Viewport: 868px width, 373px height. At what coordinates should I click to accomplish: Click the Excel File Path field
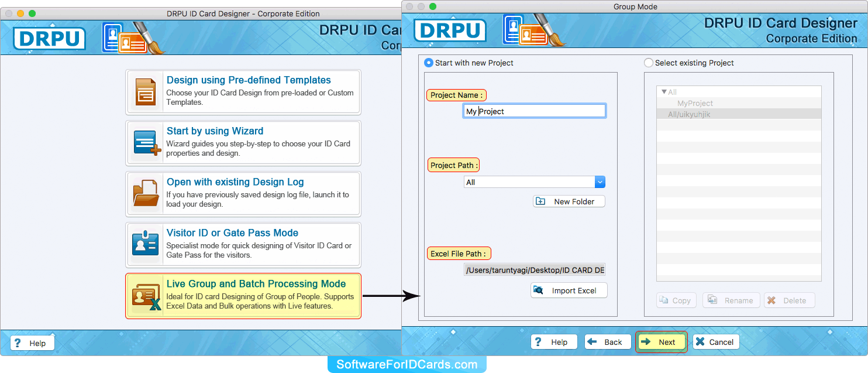tap(535, 269)
